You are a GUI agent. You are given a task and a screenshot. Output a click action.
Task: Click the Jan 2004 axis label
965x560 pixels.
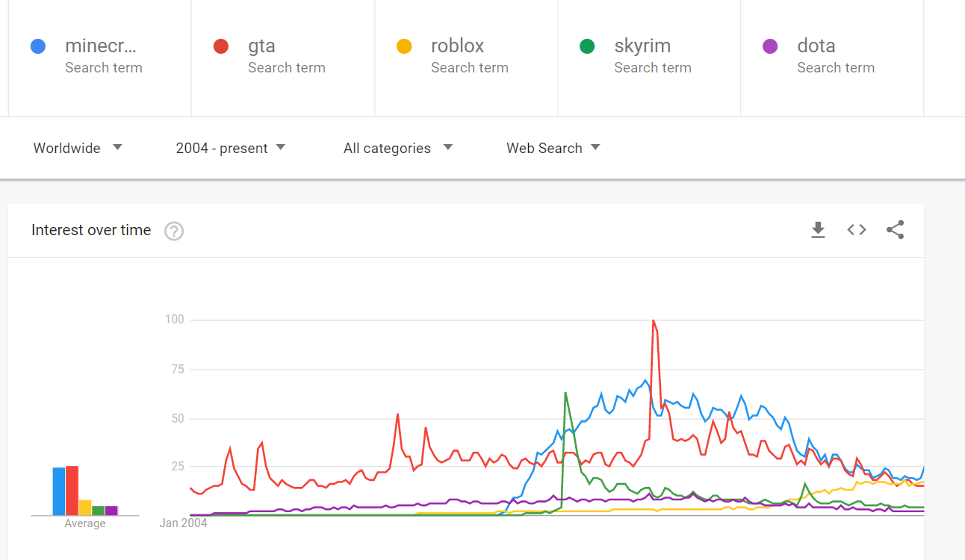tap(183, 523)
